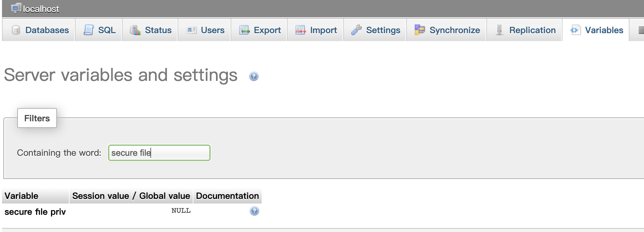The width and height of the screenshot is (644, 232).
Task: Click the Databases cylinder icon
Action: 16,30
